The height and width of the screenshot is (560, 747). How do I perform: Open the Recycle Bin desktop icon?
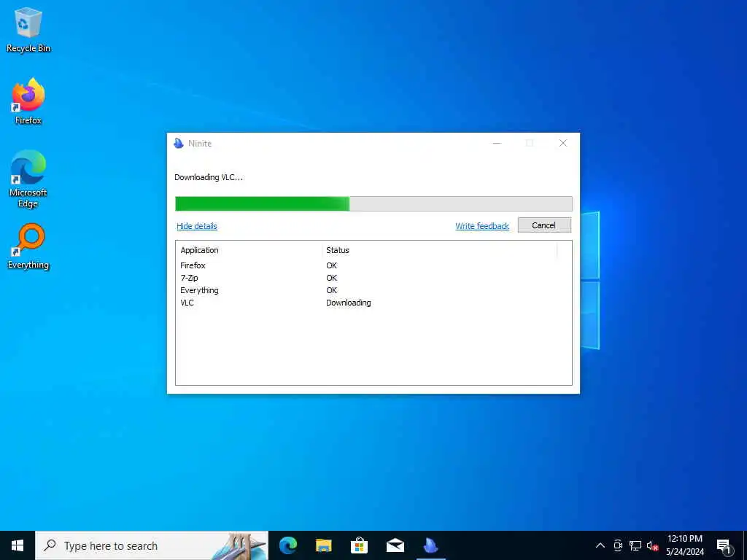[28, 30]
